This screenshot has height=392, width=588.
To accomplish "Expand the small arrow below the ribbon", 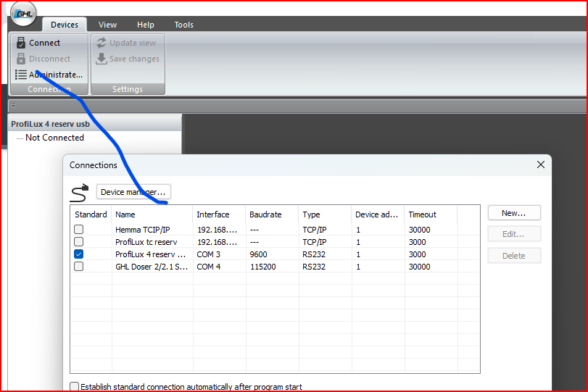I will [13, 105].
